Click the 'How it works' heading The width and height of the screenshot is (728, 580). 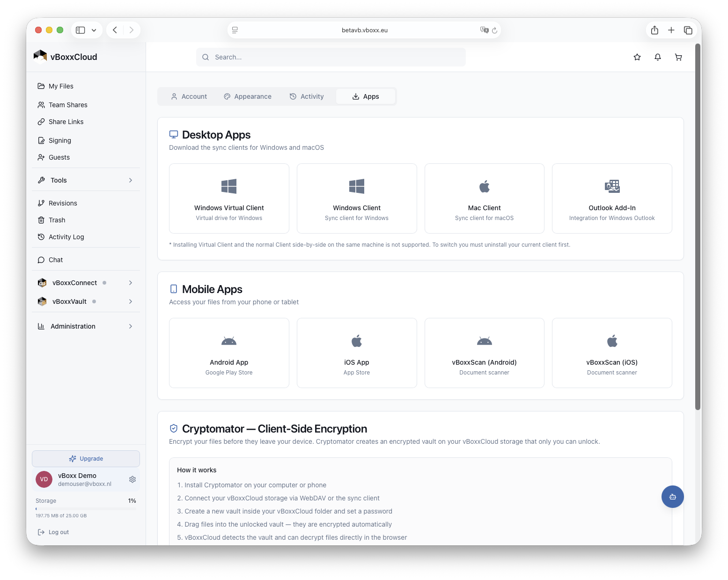point(197,470)
